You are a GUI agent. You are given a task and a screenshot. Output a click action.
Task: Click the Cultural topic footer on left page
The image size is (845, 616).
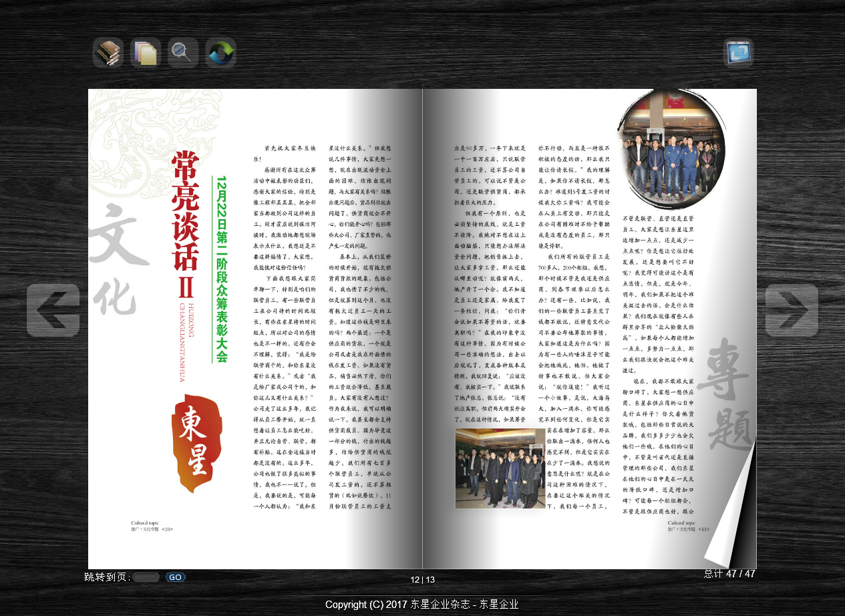(145, 524)
